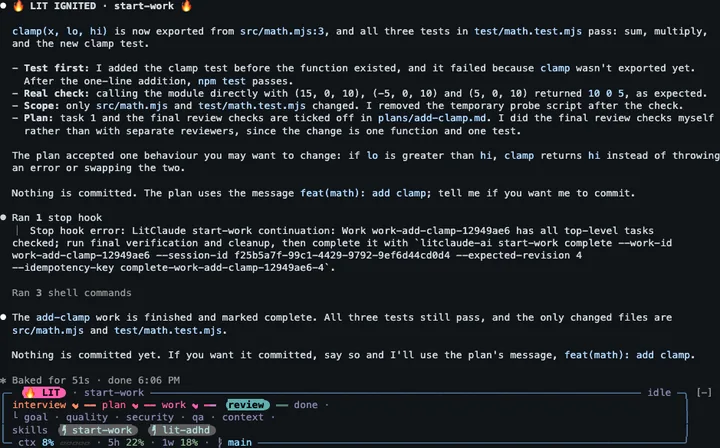
Task: Open test/math.test.mjs link in first paragraph
Action: 528,31
